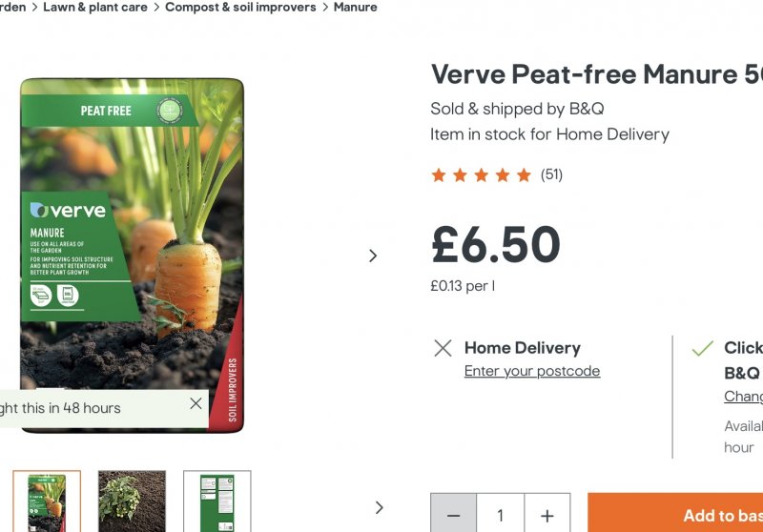This screenshot has height=532, width=763.
Task: Select first thumbnail of manure bag front
Action: click(x=47, y=501)
